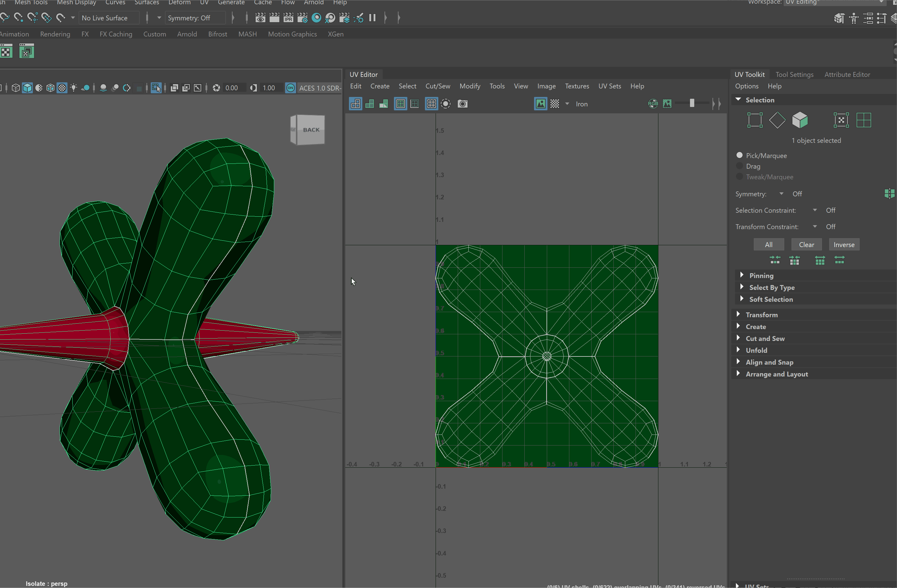Switch to the Attribute Editor tab
The image size is (897, 588).
(847, 74)
